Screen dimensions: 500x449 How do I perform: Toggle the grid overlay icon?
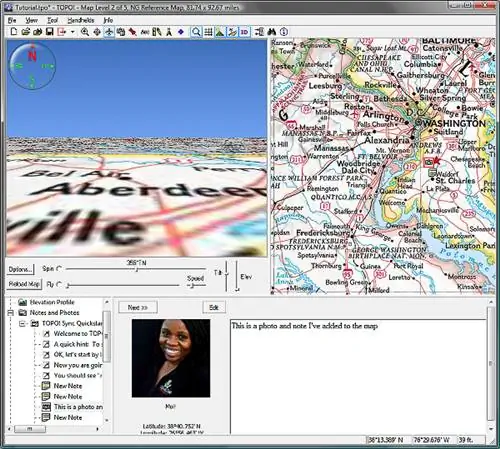point(208,32)
